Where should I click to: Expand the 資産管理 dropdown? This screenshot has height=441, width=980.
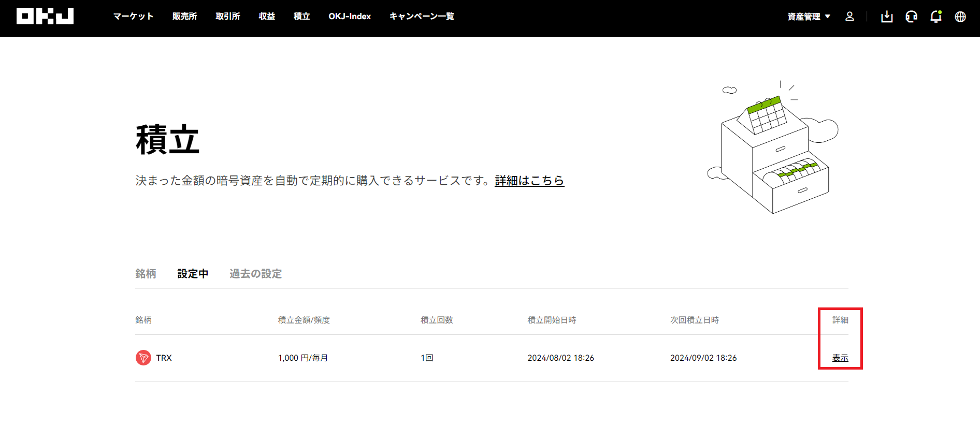(x=809, y=17)
